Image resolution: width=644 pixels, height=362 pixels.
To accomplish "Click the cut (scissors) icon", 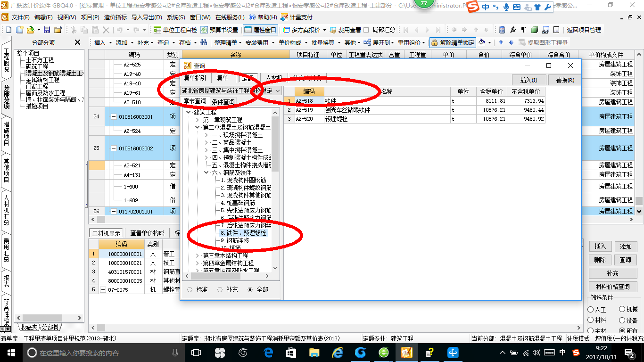I will pyautogui.click(x=74, y=30).
